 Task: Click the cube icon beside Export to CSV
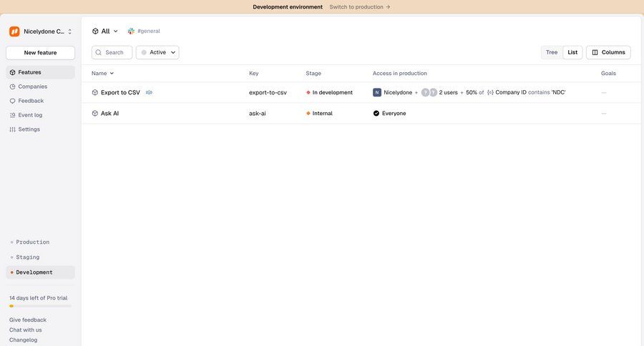pos(95,93)
